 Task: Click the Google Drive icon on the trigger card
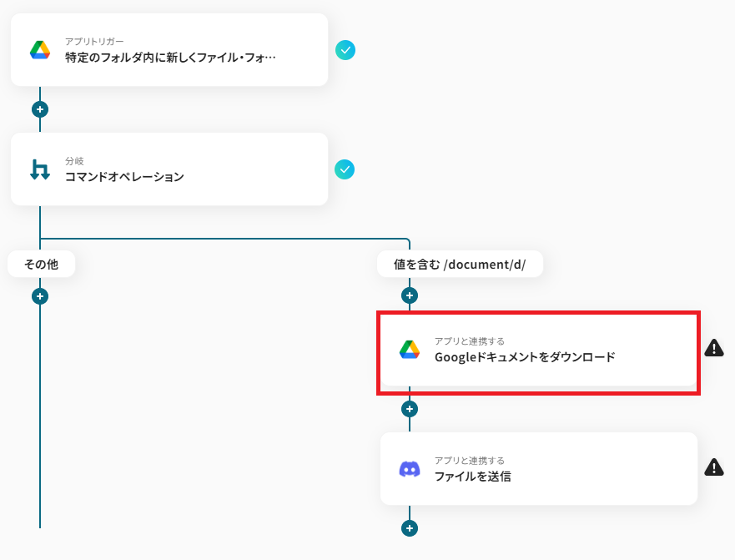(x=40, y=49)
